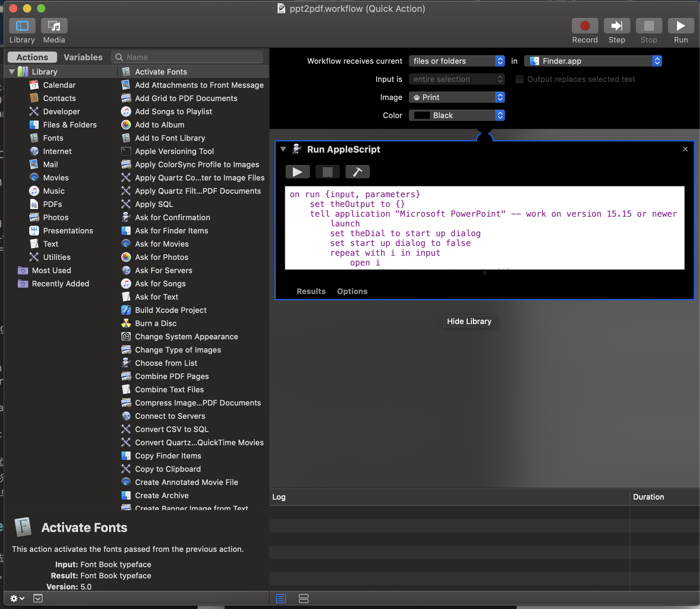
Task: Click the Log column header
Action: [450, 497]
